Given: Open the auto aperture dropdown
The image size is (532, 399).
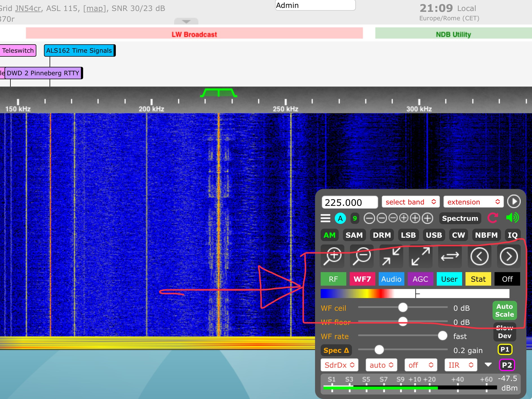Looking at the screenshot, I should coord(381,365).
